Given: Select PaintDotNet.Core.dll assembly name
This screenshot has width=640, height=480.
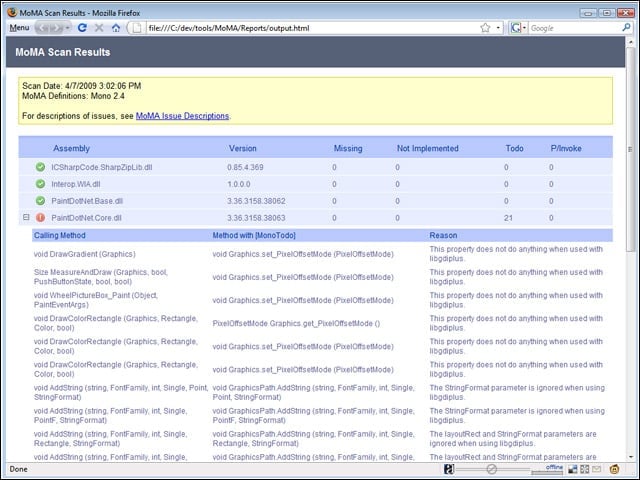Looking at the screenshot, I should [x=86, y=218].
